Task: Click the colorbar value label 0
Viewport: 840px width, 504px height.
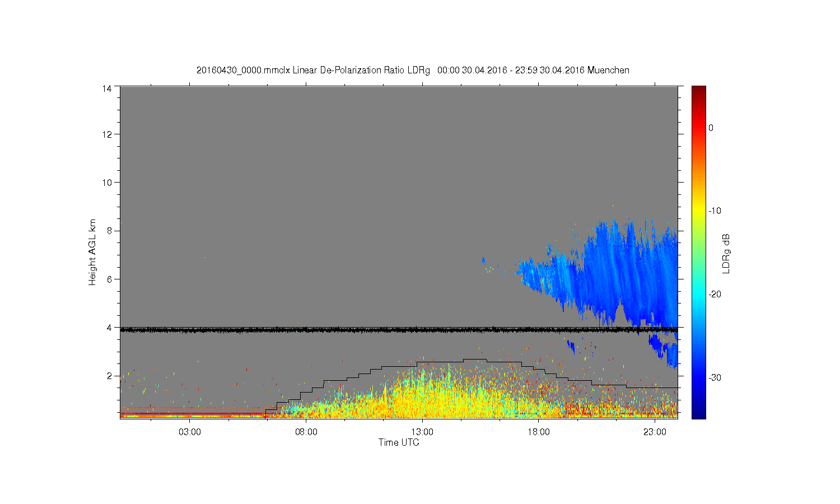Action: [711, 128]
